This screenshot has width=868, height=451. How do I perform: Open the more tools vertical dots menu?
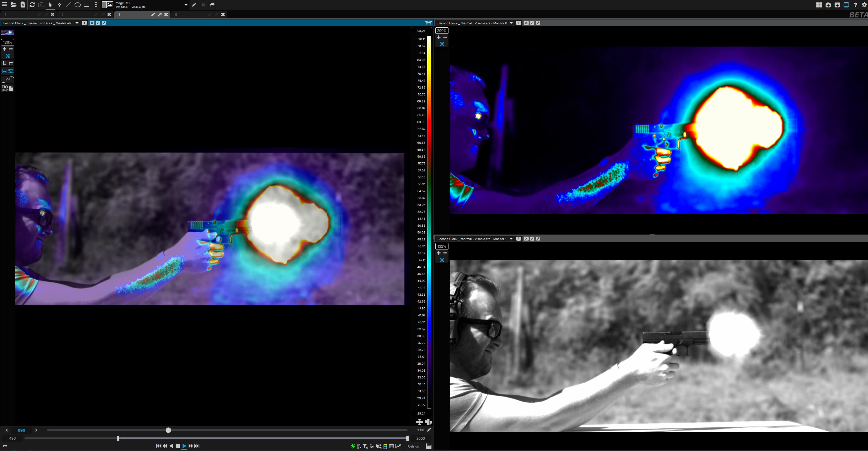(x=96, y=5)
